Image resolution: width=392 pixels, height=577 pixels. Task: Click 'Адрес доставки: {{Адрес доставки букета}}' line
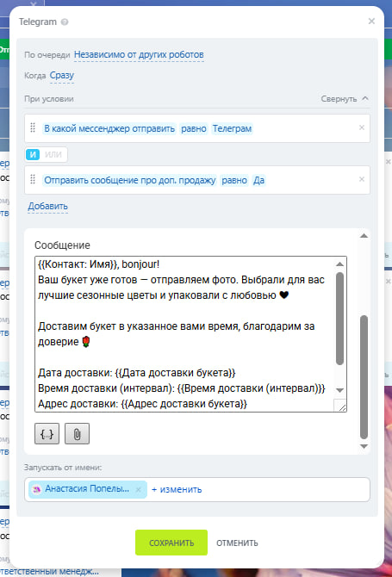pyautogui.click(x=142, y=404)
